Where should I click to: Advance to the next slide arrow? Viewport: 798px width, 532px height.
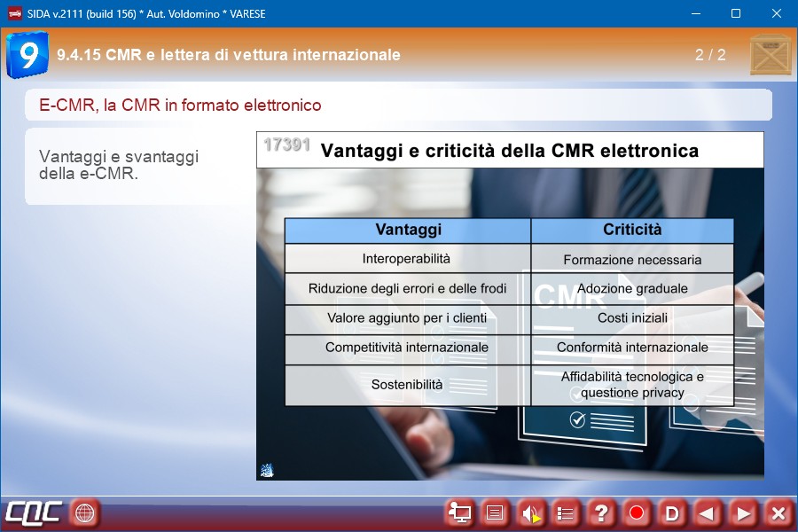click(743, 512)
